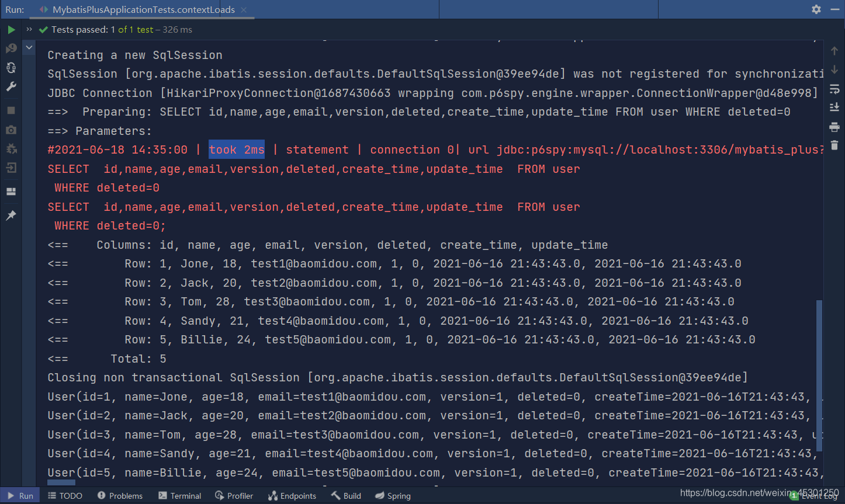Open the Terminal tool window
The image size is (845, 504).
click(x=179, y=496)
